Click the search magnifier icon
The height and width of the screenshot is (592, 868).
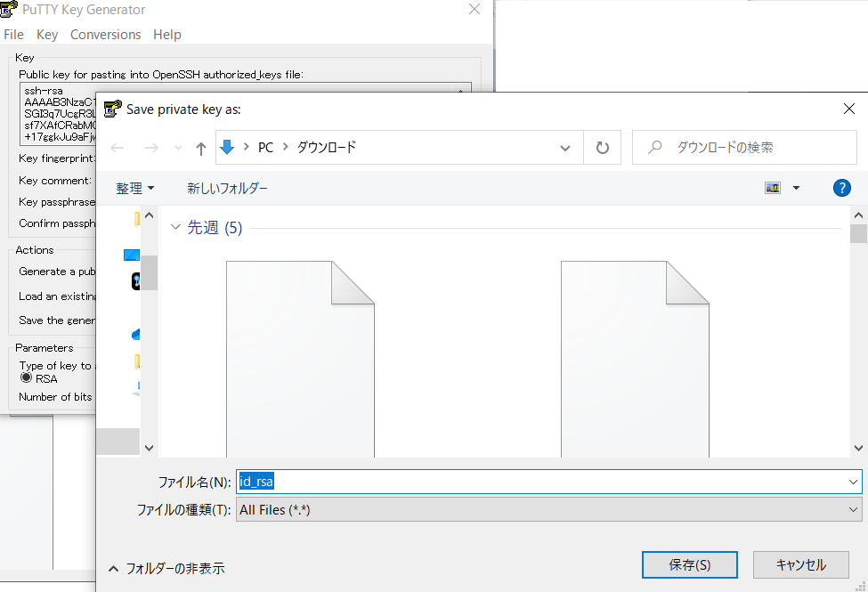point(655,147)
